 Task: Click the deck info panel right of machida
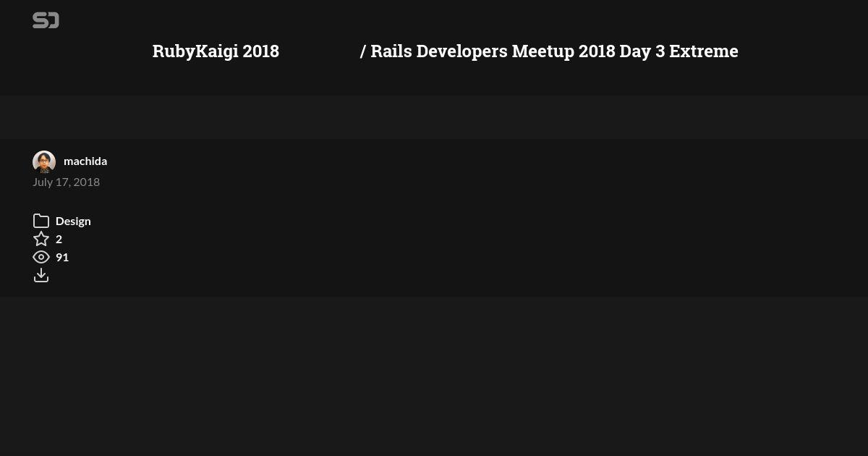485,217
